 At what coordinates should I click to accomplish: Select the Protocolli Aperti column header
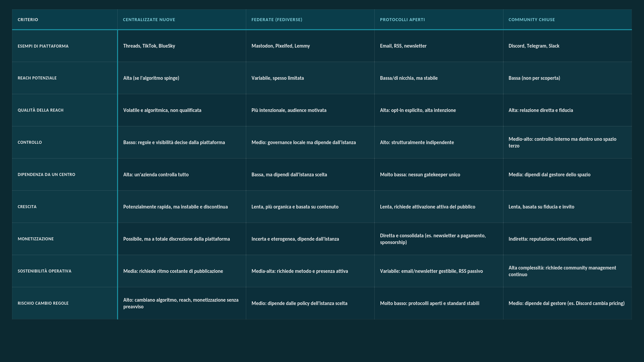[x=402, y=20]
